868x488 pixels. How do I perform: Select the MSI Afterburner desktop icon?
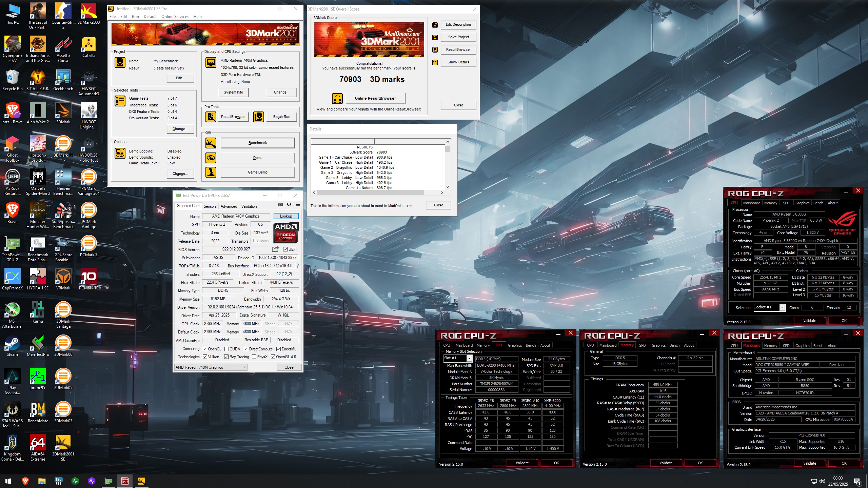(13, 315)
